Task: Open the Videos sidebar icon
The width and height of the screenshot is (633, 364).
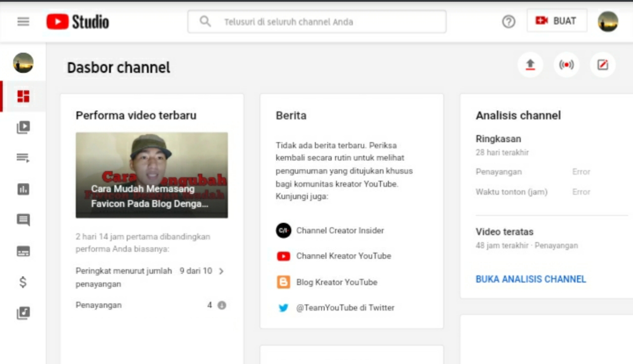Action: pyautogui.click(x=23, y=128)
